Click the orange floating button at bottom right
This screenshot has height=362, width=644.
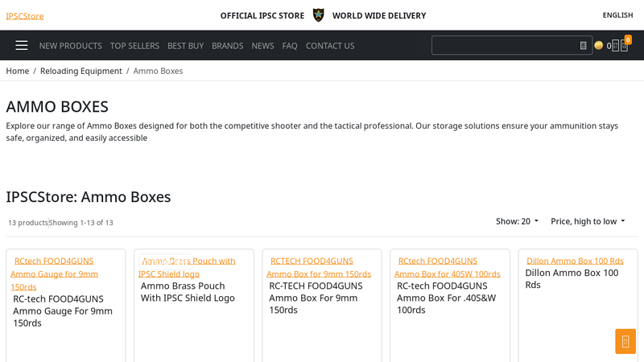pos(625,341)
